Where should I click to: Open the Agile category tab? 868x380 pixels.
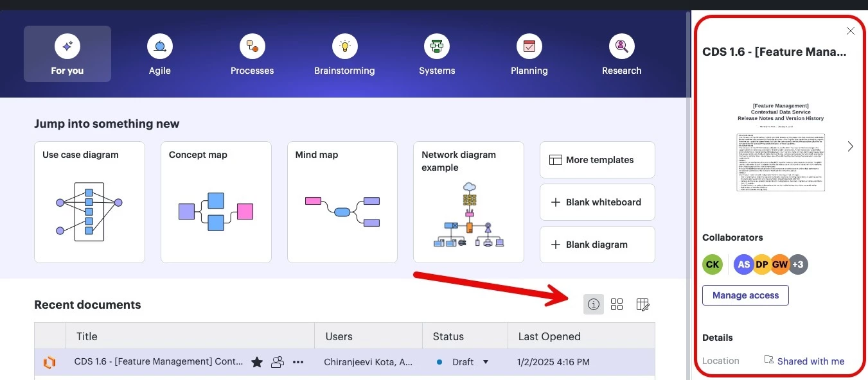click(x=160, y=54)
